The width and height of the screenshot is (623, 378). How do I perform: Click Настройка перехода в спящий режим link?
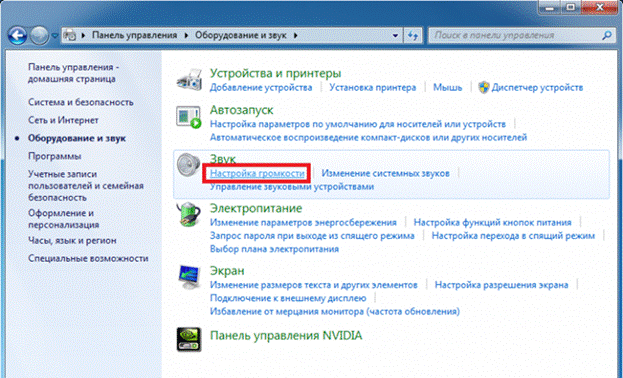point(513,236)
